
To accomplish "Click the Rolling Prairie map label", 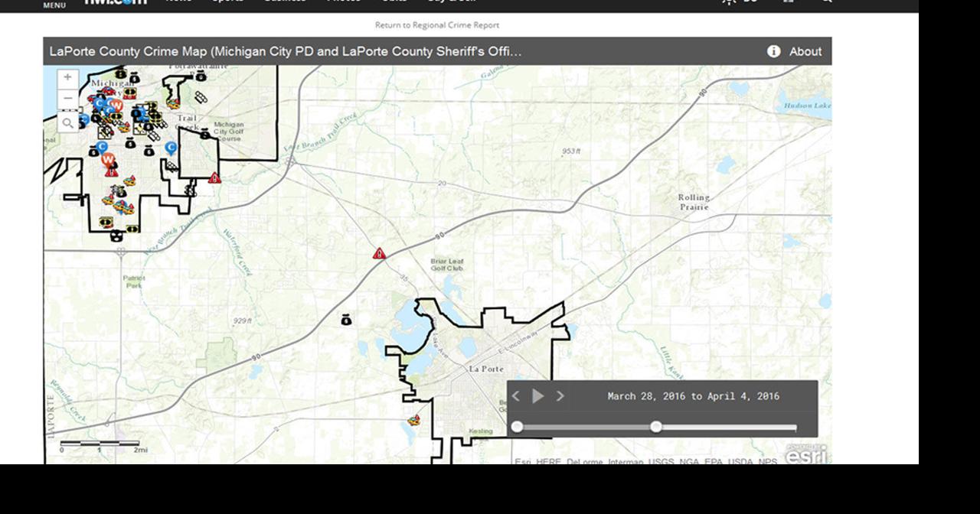I will [x=694, y=202].
